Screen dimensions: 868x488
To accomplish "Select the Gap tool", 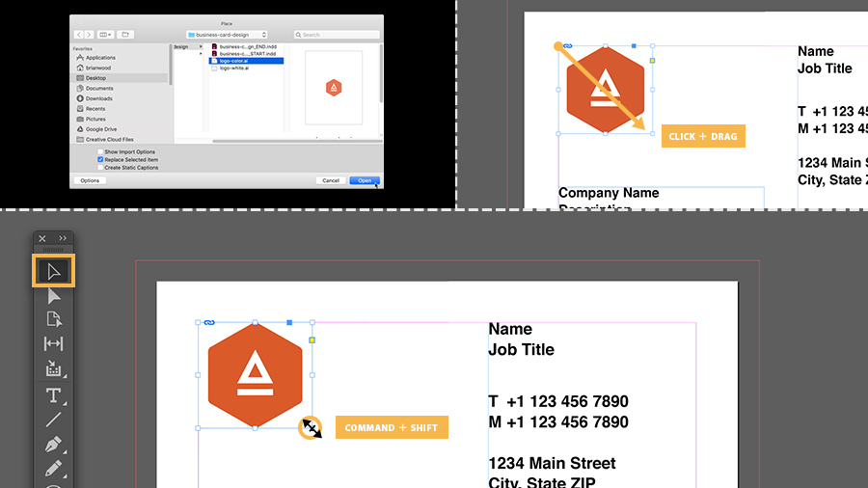I will 54,343.
